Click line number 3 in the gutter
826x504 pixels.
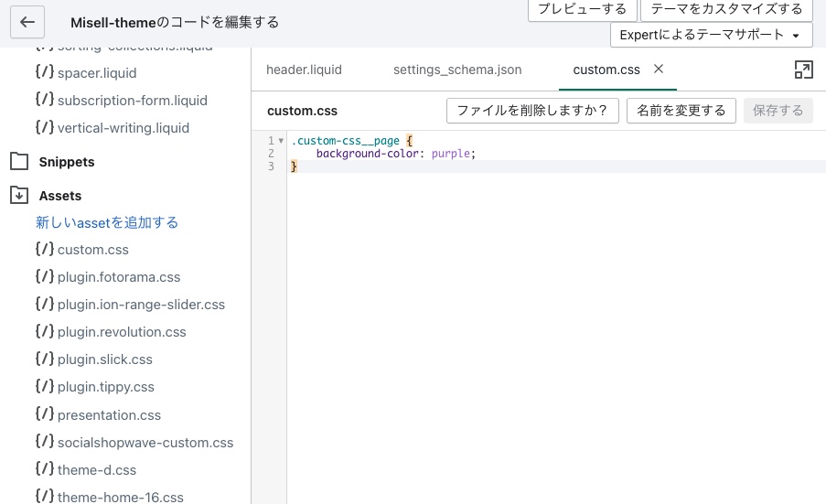[x=272, y=166]
